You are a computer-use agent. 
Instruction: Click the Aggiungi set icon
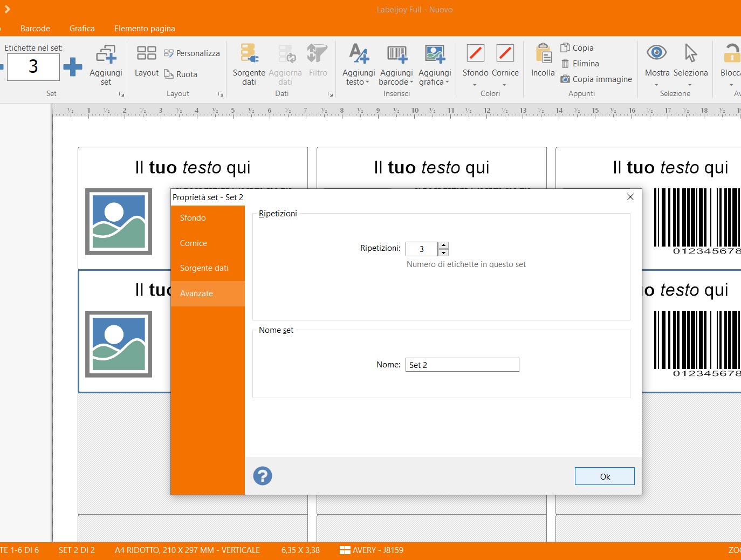(106, 54)
